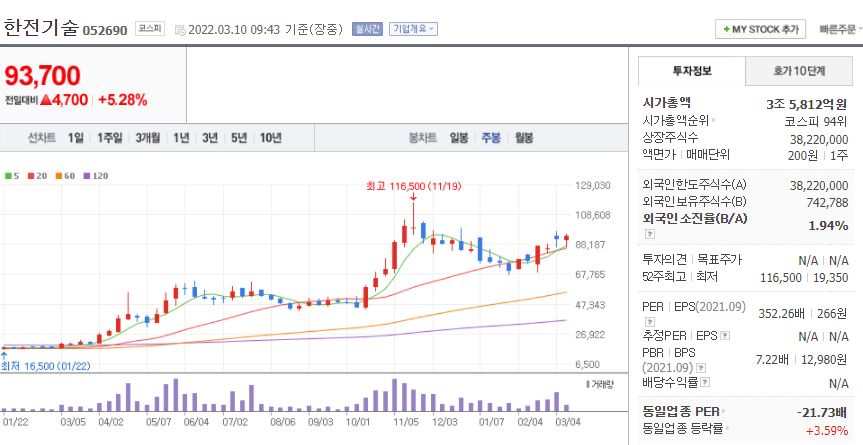The height and width of the screenshot is (445, 863).
Task: Click the market cap value 3조 5,812억원
Action: click(807, 104)
